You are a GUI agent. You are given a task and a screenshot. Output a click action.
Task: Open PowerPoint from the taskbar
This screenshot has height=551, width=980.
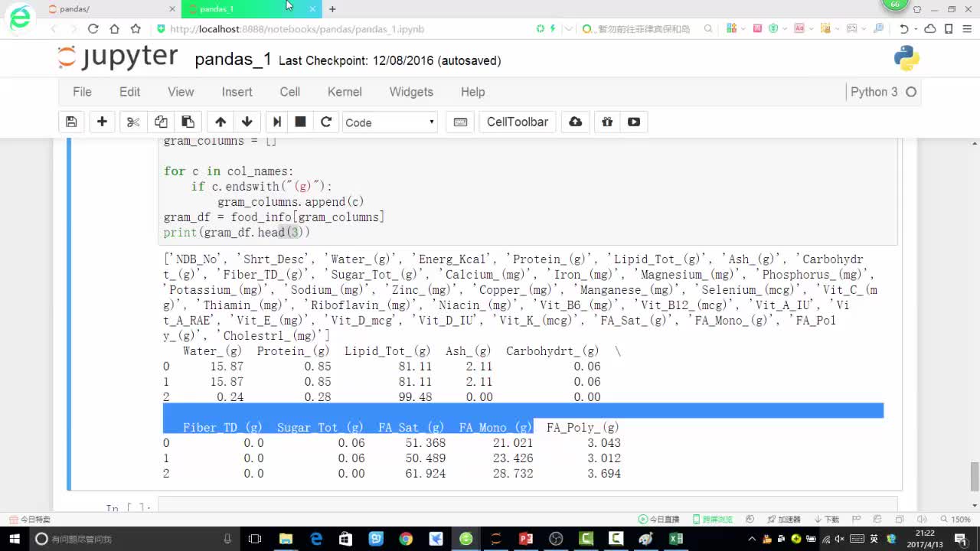526,539
